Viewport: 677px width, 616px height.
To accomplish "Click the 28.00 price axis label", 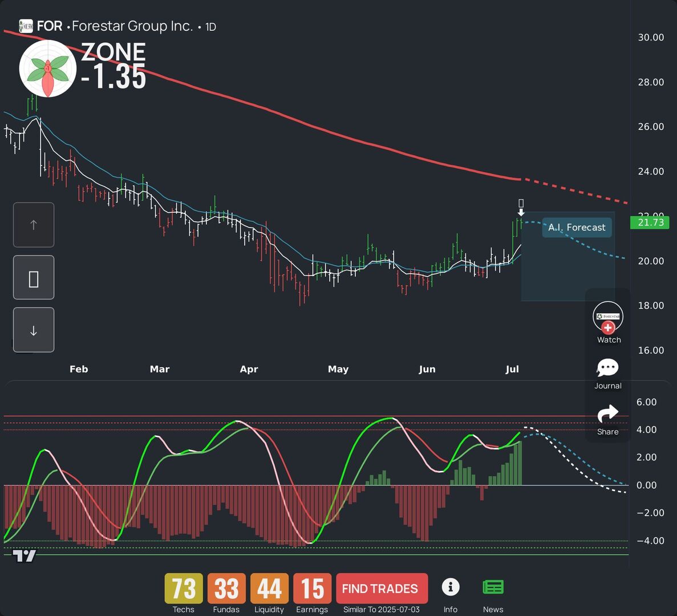I will 651,82.
